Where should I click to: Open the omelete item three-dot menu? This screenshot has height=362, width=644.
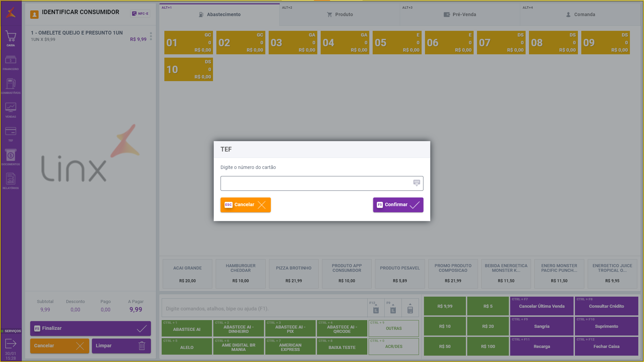click(x=151, y=36)
